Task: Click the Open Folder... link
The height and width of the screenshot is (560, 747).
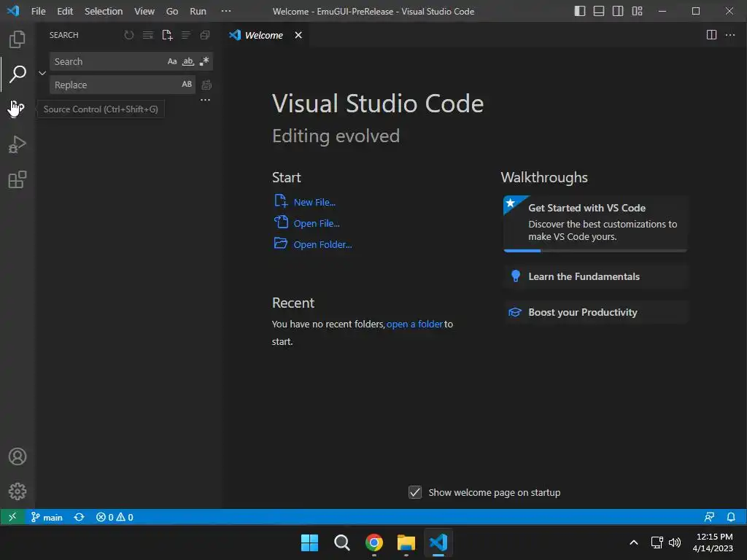Action: tap(322, 244)
